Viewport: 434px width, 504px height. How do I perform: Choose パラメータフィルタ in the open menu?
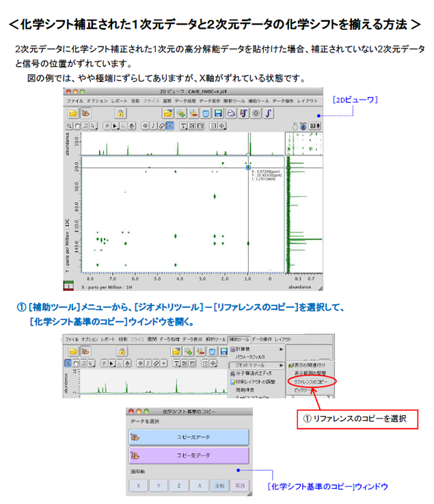[250, 357]
